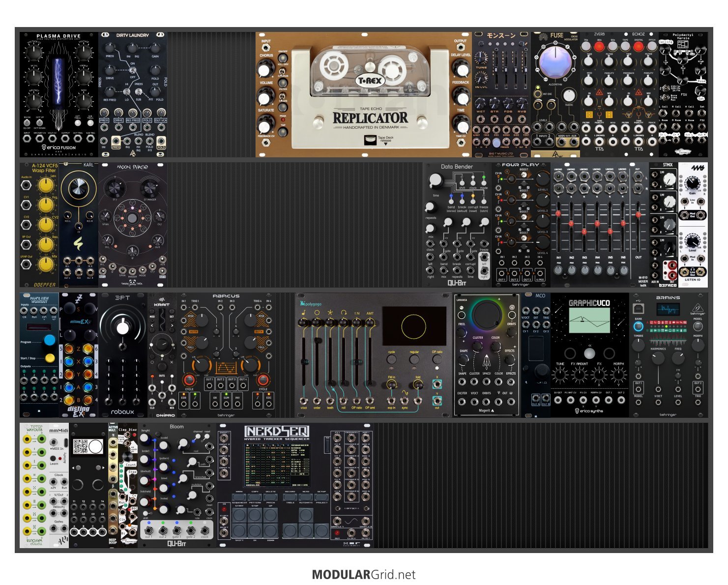
Task: Adjust the Chorus knob on the Replicator
Action: click(x=266, y=69)
